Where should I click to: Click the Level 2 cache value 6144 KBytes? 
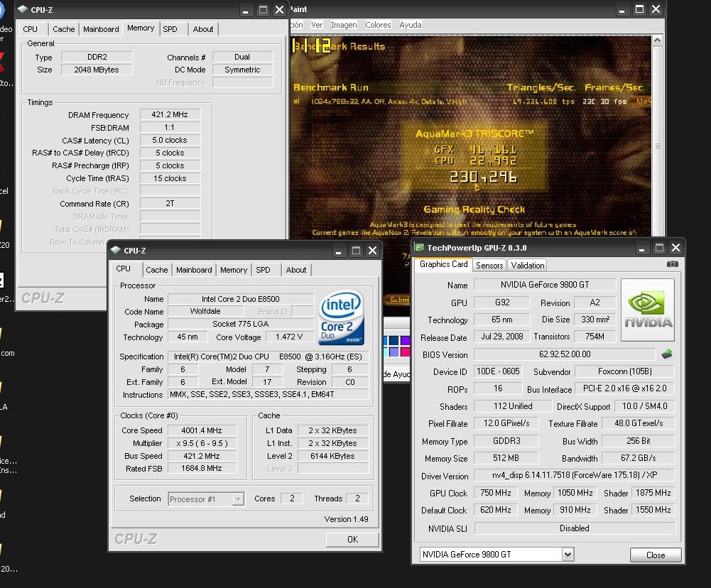(332, 456)
